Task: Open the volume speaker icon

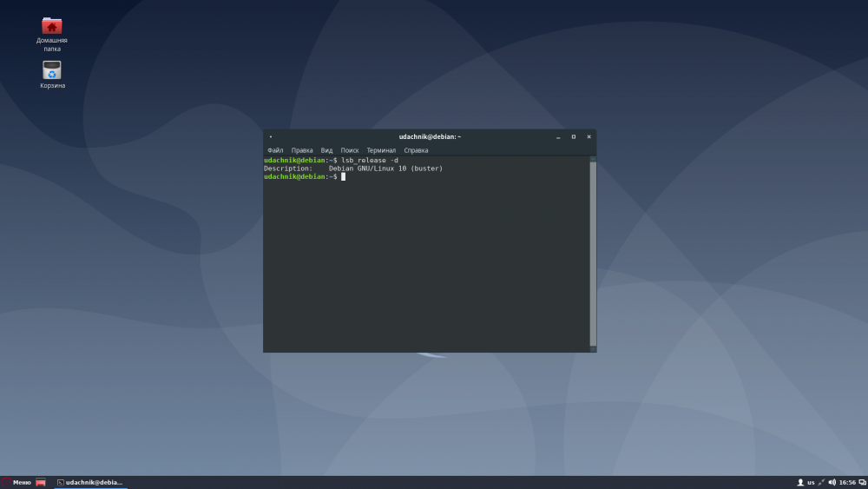Action: click(832, 482)
